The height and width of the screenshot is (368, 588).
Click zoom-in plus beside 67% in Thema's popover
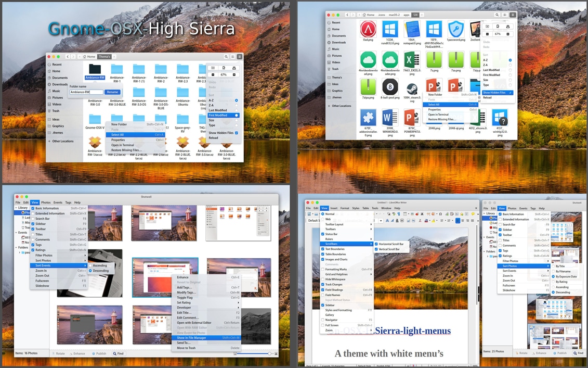coord(234,75)
